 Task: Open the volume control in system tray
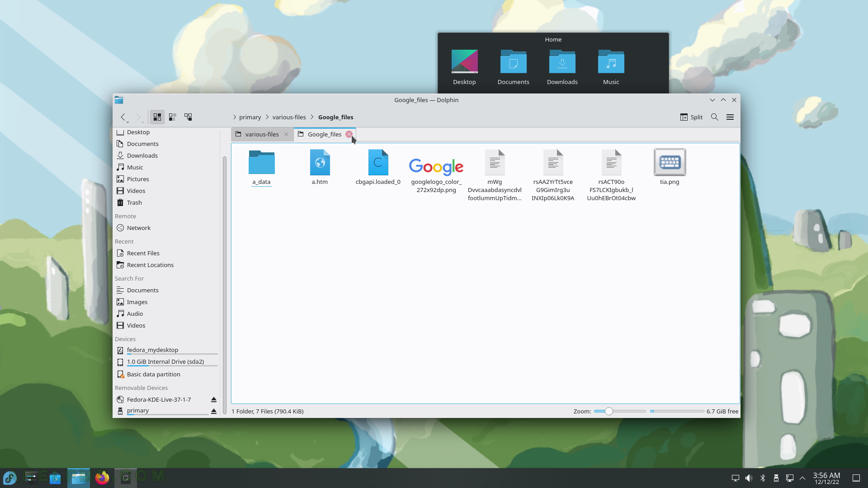pyautogui.click(x=749, y=478)
